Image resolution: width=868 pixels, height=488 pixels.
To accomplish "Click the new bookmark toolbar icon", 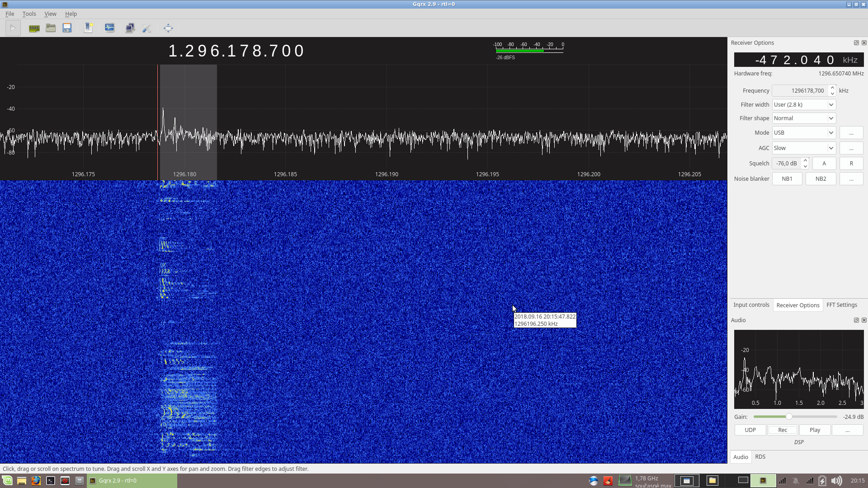I will click(88, 28).
